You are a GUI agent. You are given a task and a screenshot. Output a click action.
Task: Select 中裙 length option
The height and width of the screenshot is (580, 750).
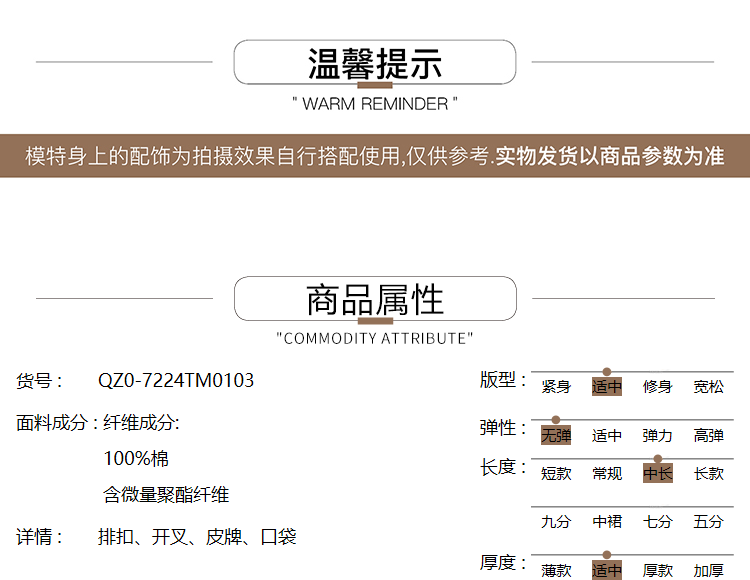pyautogui.click(x=607, y=522)
